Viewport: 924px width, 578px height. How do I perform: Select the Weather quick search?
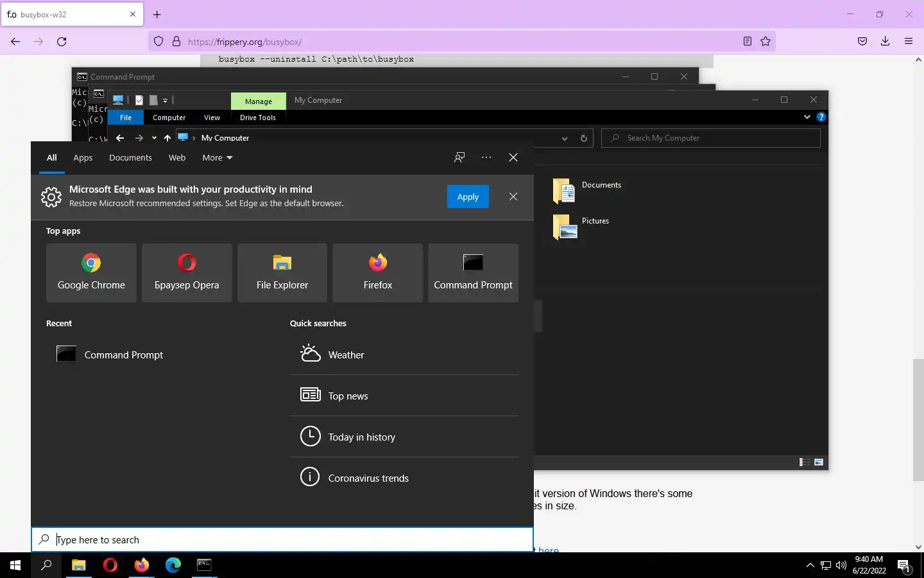[x=404, y=355]
